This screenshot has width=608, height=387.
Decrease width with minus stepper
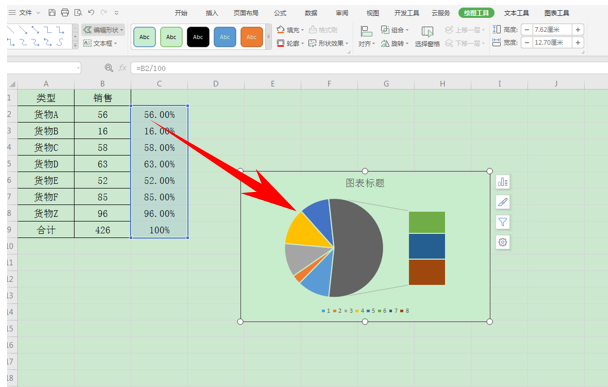click(x=527, y=42)
